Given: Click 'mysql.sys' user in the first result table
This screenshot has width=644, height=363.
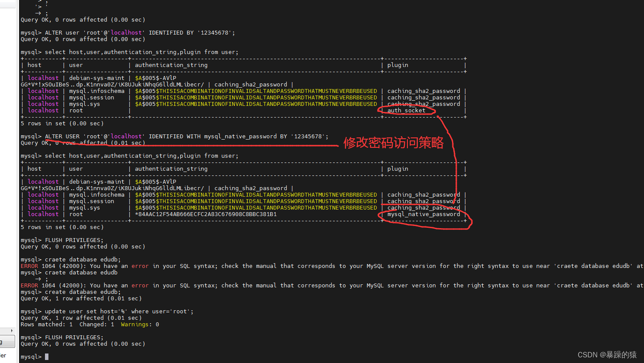Looking at the screenshot, I should pos(85,104).
